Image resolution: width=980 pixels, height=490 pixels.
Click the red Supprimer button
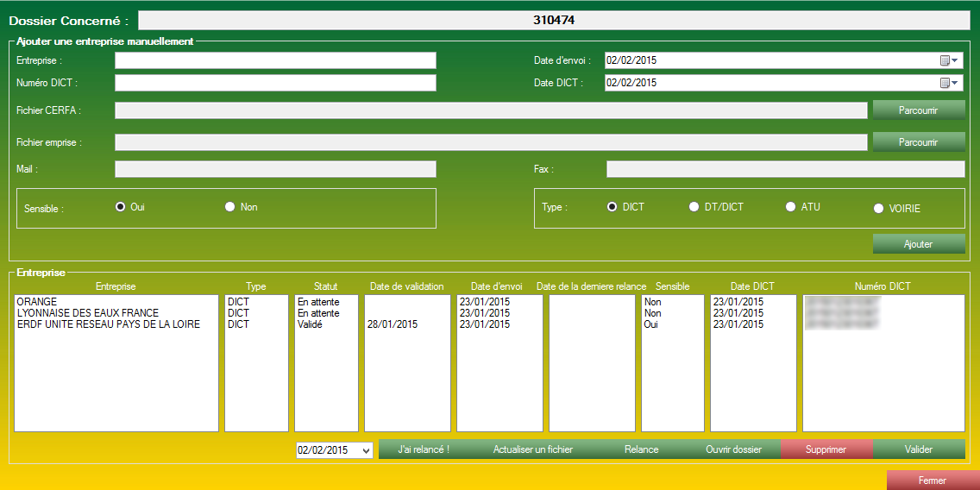coord(826,449)
